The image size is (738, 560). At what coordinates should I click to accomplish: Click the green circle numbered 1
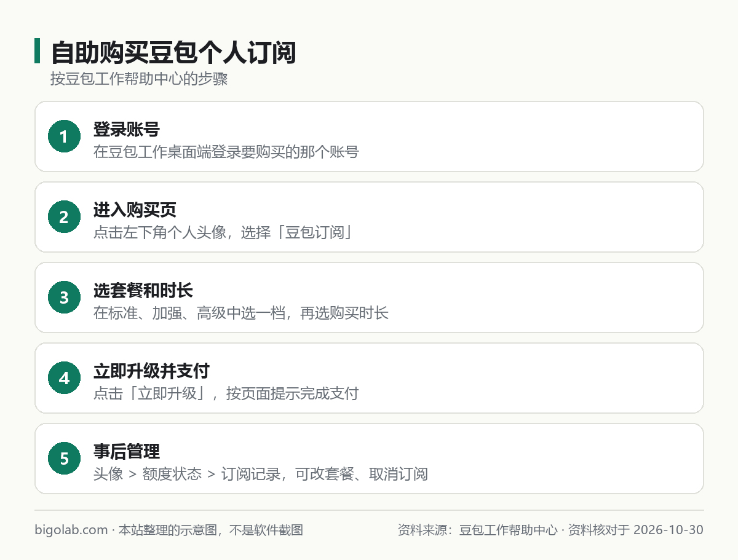(x=64, y=136)
